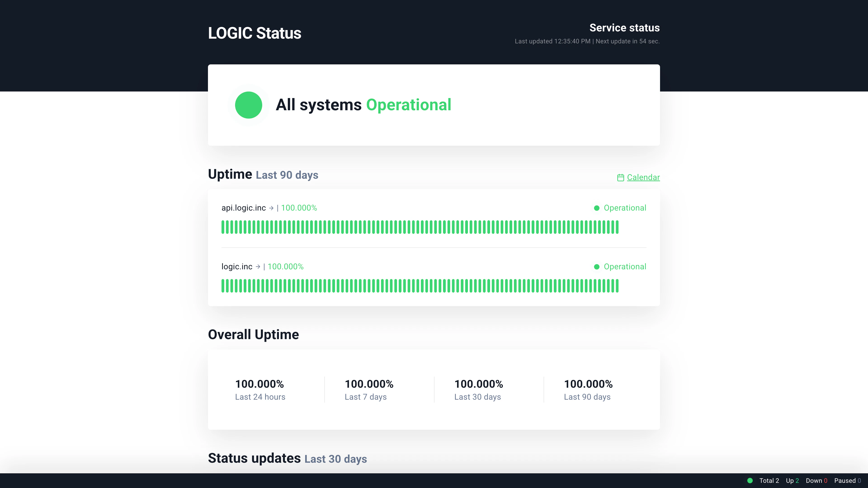Click the arrow icon beside logic.inc
868x488 pixels.
(258, 266)
